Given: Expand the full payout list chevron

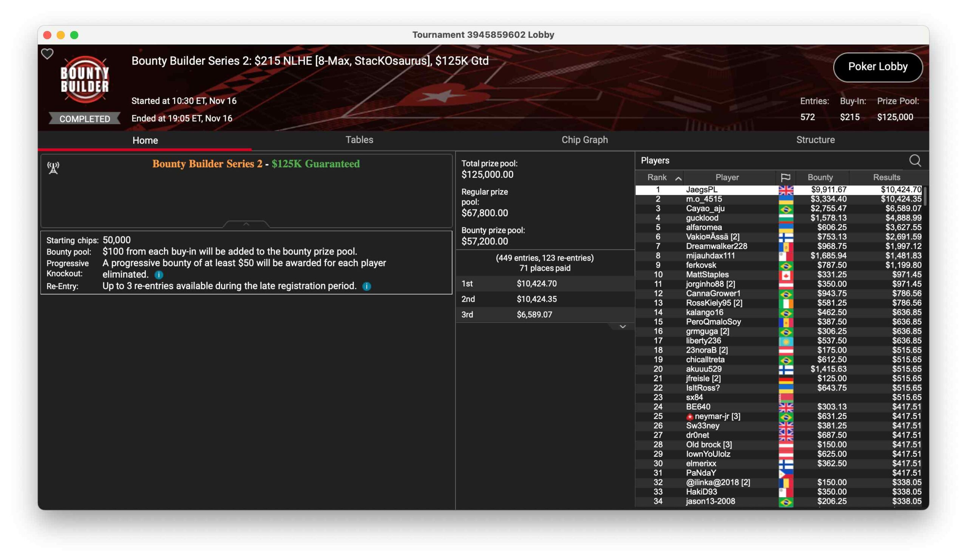Looking at the screenshot, I should point(623,326).
